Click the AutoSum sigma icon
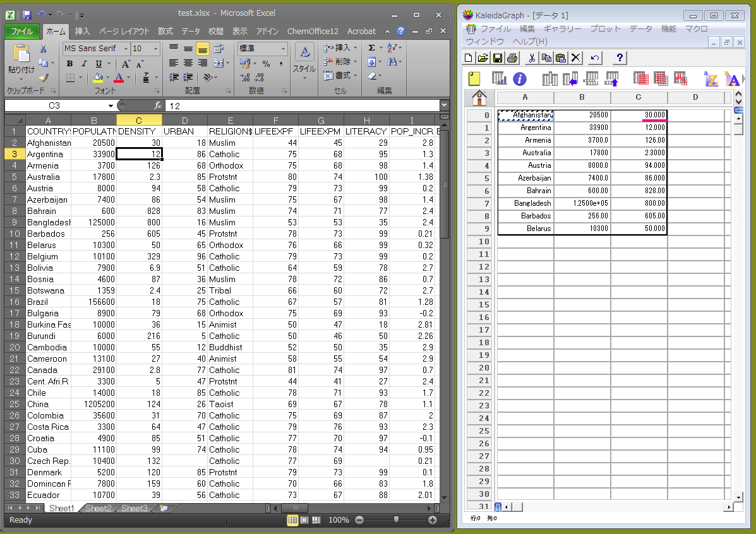This screenshot has width=756, height=534. pos(372,48)
